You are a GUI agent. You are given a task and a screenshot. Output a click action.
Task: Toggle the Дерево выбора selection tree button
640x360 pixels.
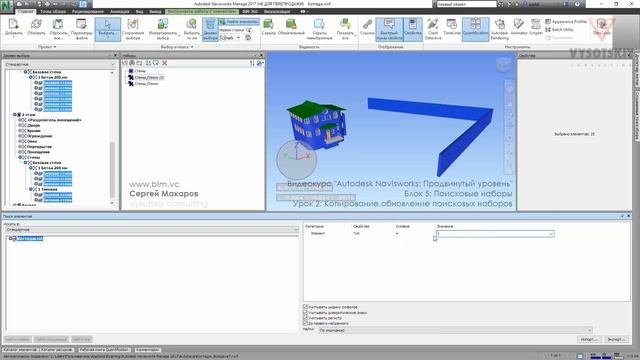[x=210, y=29]
